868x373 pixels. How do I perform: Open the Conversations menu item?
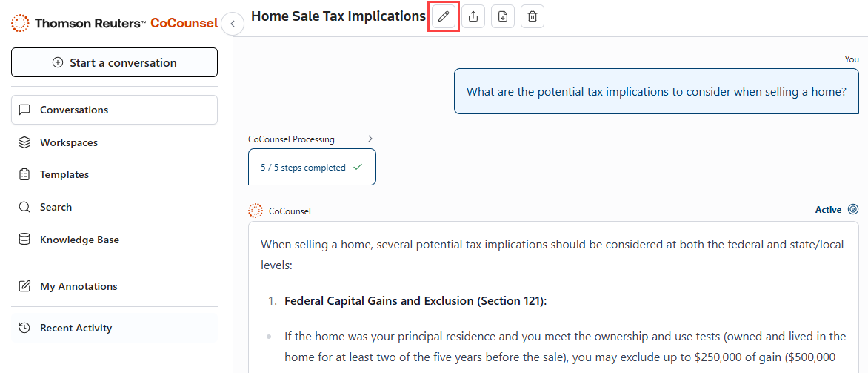[114, 110]
